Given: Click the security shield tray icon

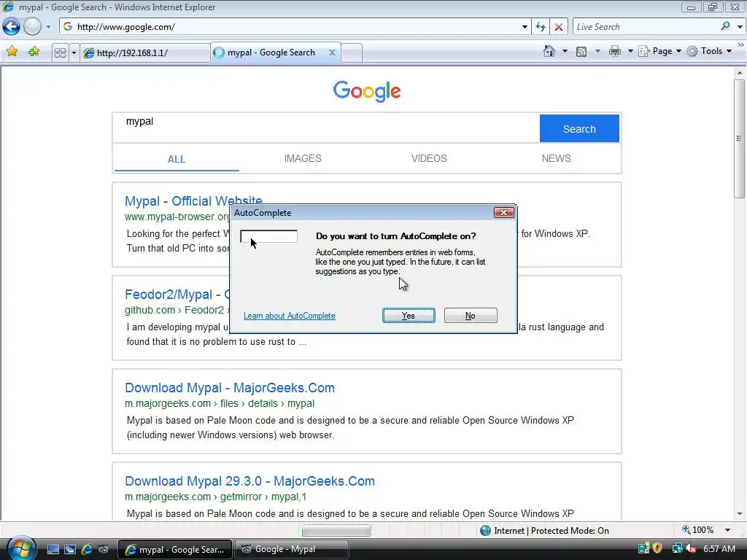Looking at the screenshot, I should point(658,548).
